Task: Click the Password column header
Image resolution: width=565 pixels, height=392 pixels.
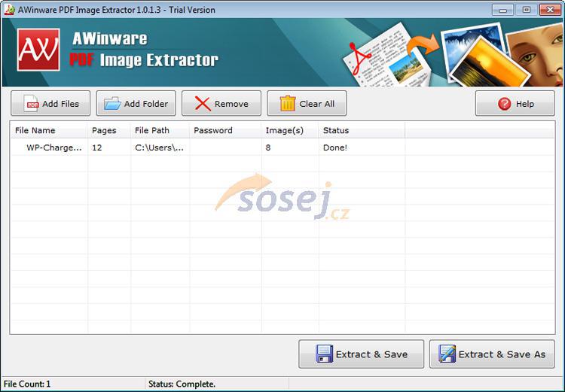Action: pos(225,130)
